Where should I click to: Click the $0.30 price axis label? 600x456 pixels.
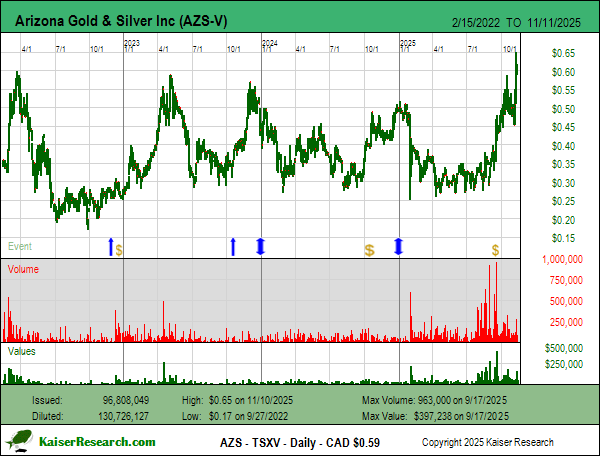563,183
